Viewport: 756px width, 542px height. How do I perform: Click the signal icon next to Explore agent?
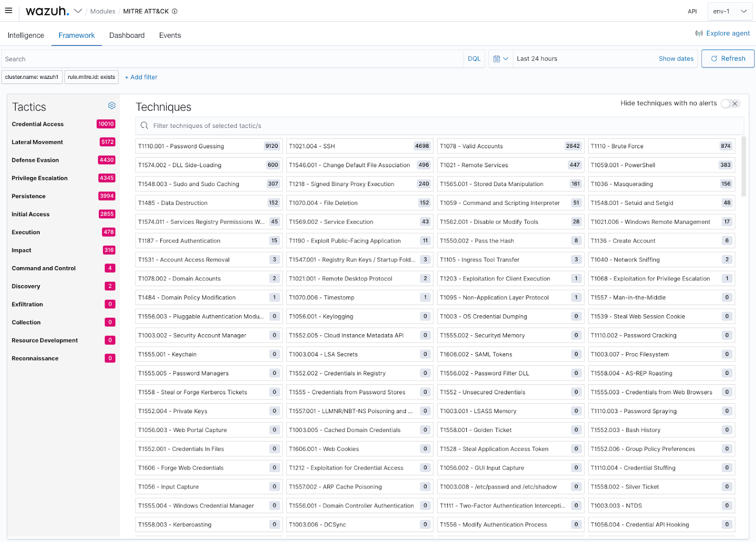(x=699, y=33)
